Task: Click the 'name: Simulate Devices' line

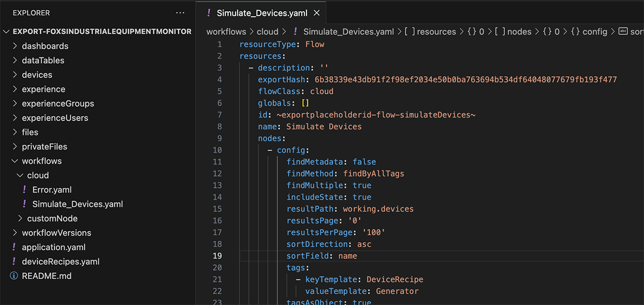Action: 310,127
